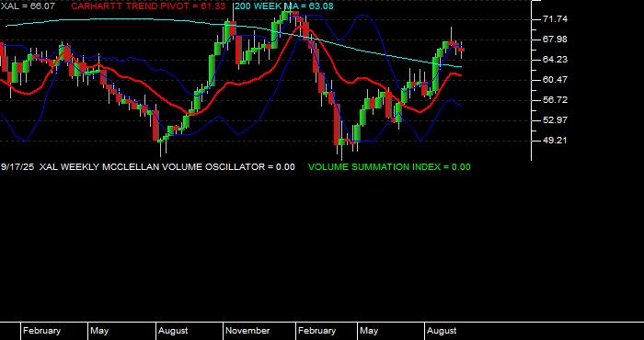
Task: Click the November time axis label
Action: point(247,331)
